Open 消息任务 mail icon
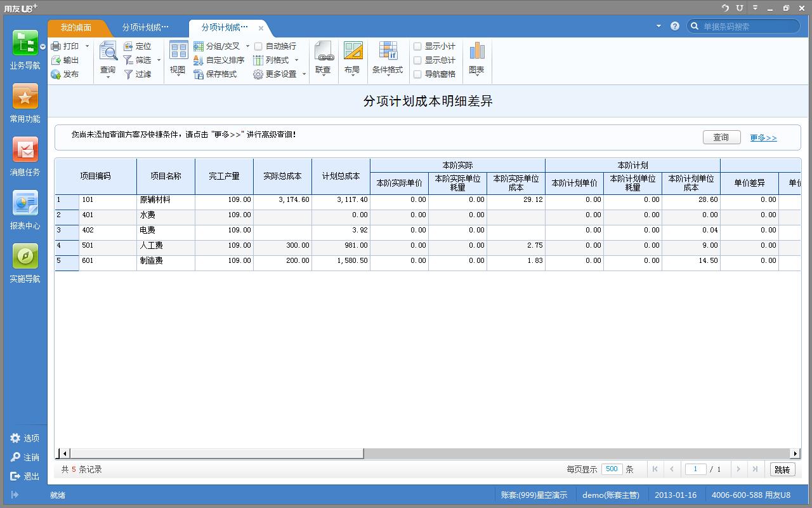The image size is (812, 508). [25, 150]
